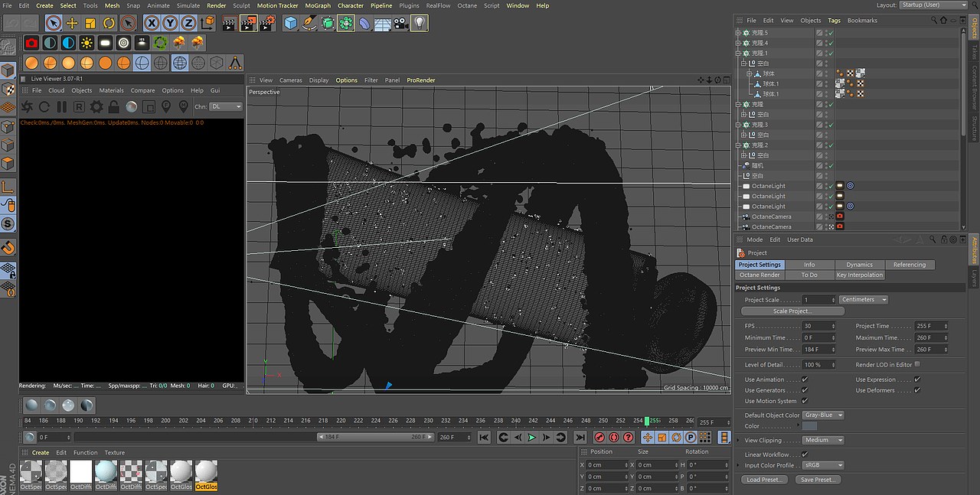Click the lock icon in the Live Viewer toolbar
The width and height of the screenshot is (980, 495).
pyautogui.click(x=113, y=106)
